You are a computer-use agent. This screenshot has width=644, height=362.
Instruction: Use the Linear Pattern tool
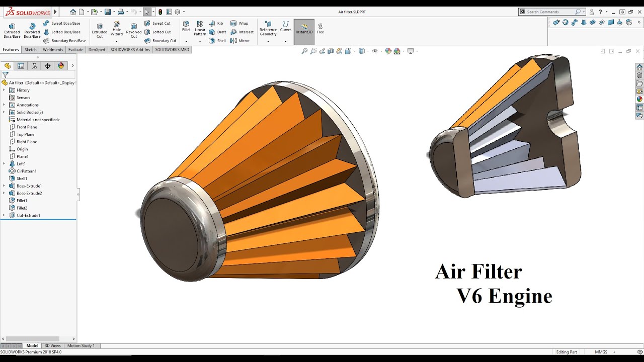(200, 28)
